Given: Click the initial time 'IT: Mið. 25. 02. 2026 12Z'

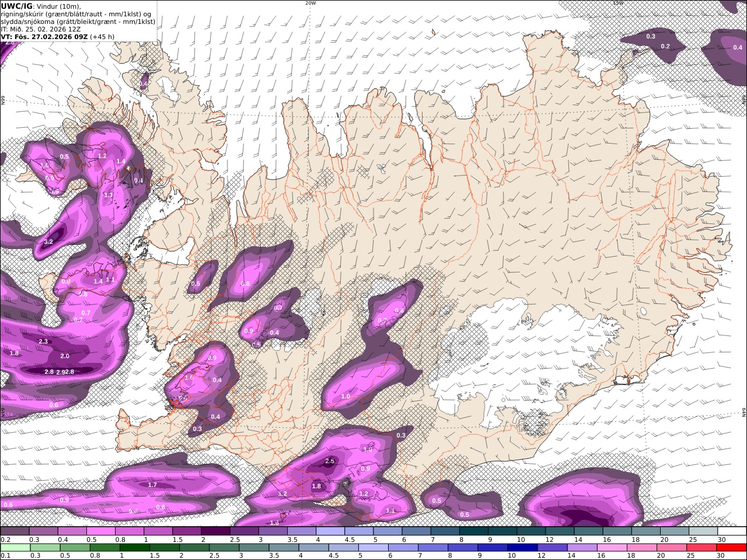Looking at the screenshot, I should click(41, 29).
